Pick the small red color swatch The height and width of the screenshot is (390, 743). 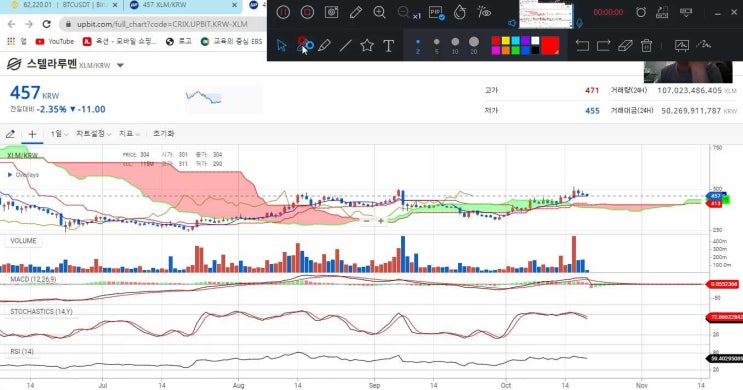(x=496, y=41)
